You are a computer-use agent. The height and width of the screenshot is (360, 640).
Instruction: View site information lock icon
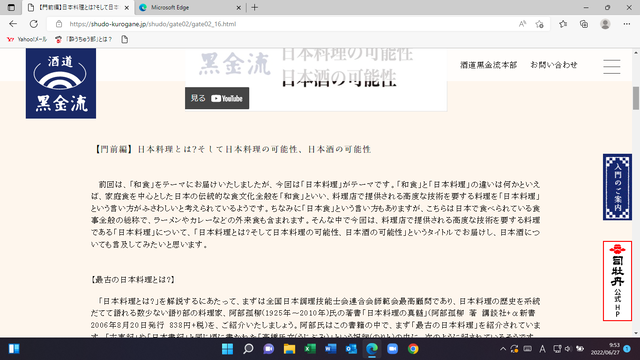(59, 24)
